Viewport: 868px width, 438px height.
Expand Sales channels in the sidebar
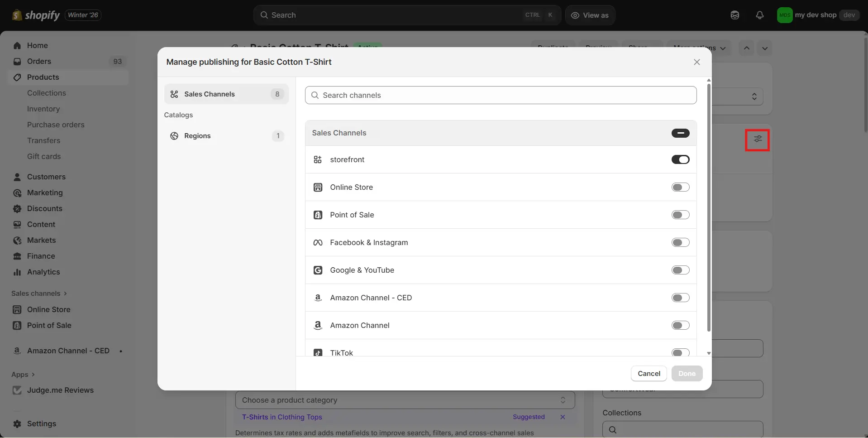tap(38, 293)
